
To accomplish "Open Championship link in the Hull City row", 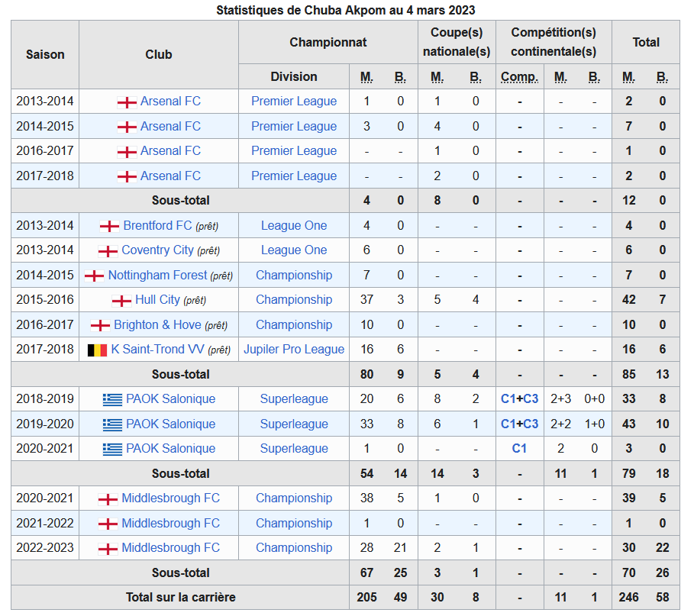I will click(x=294, y=299).
